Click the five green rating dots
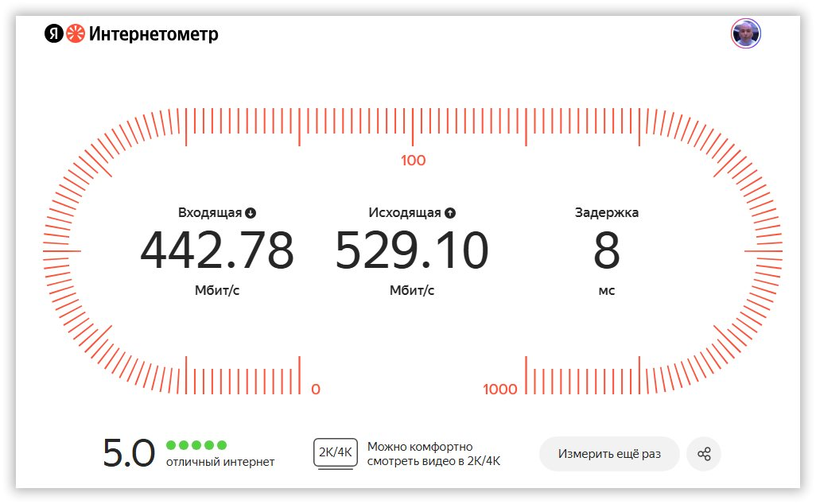Screen dimensions: 816x504 pyautogui.click(x=196, y=445)
